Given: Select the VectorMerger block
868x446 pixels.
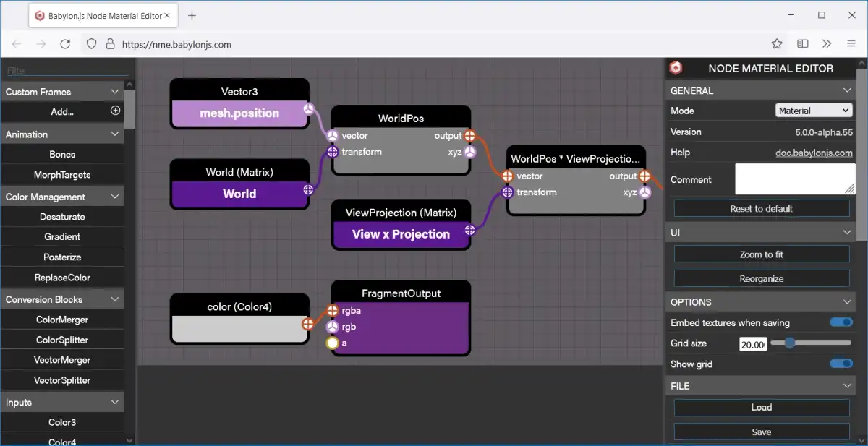Looking at the screenshot, I should coord(62,360).
